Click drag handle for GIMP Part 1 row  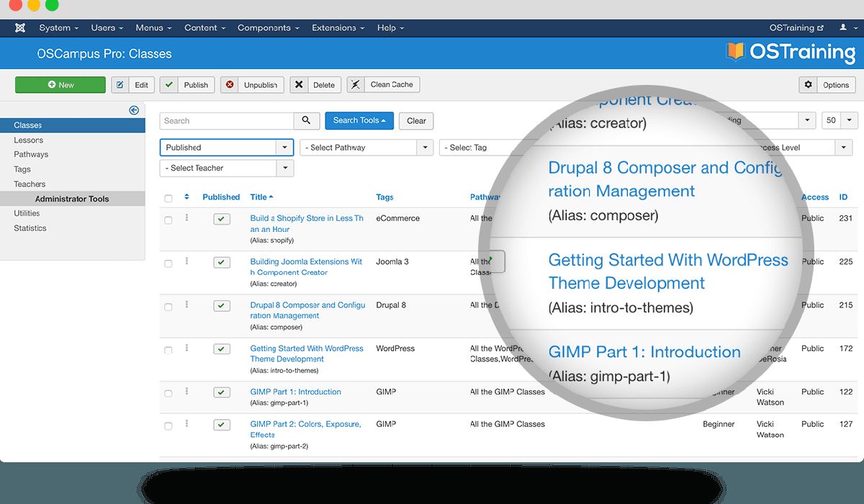coord(187,391)
